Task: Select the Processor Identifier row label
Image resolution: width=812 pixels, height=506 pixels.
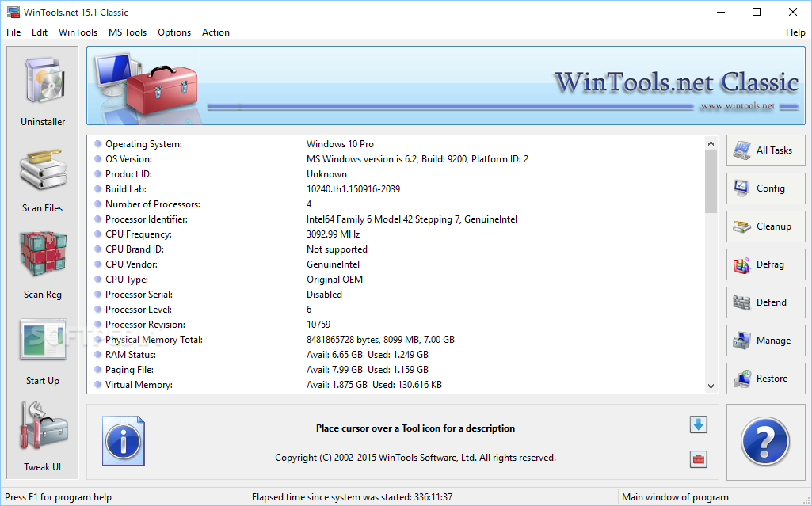Action: (147, 219)
